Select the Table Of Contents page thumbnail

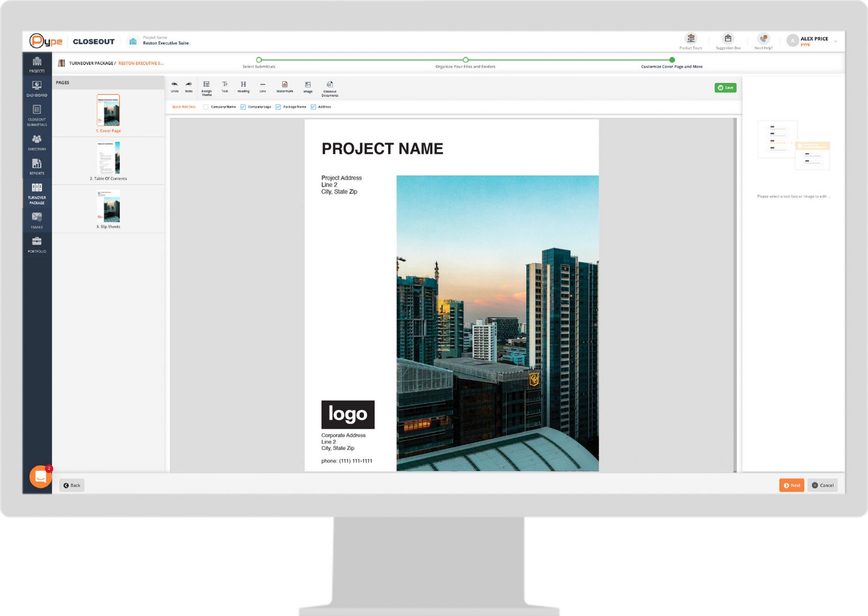(x=108, y=158)
